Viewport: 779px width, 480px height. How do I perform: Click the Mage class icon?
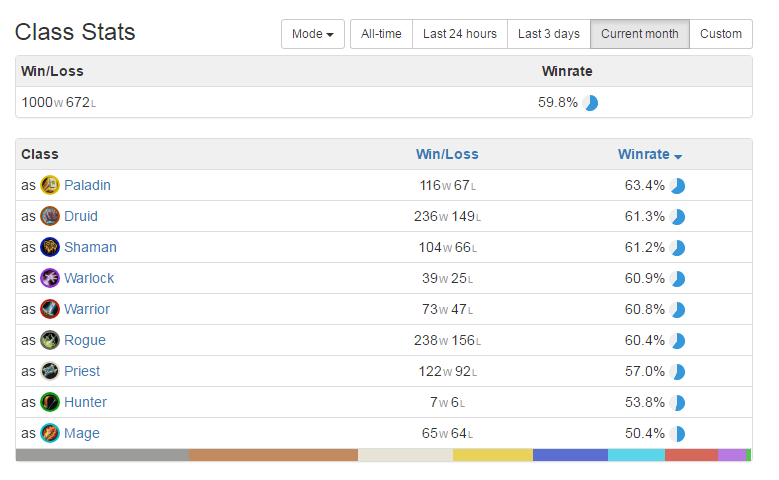50,433
